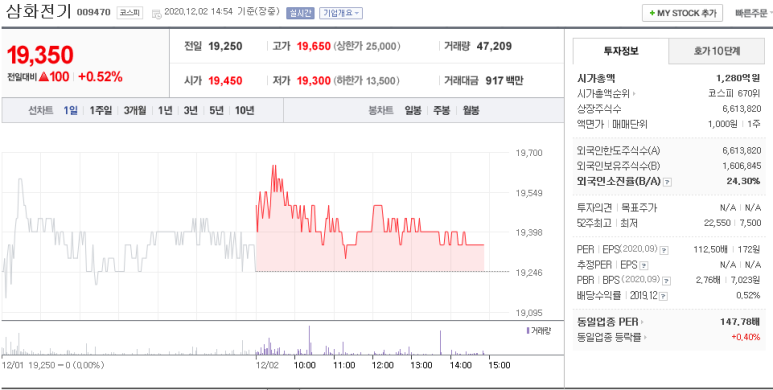This screenshot has height=390, width=773.
Task: Click the 배당수익률 value 0.52%
Action: tap(748, 295)
